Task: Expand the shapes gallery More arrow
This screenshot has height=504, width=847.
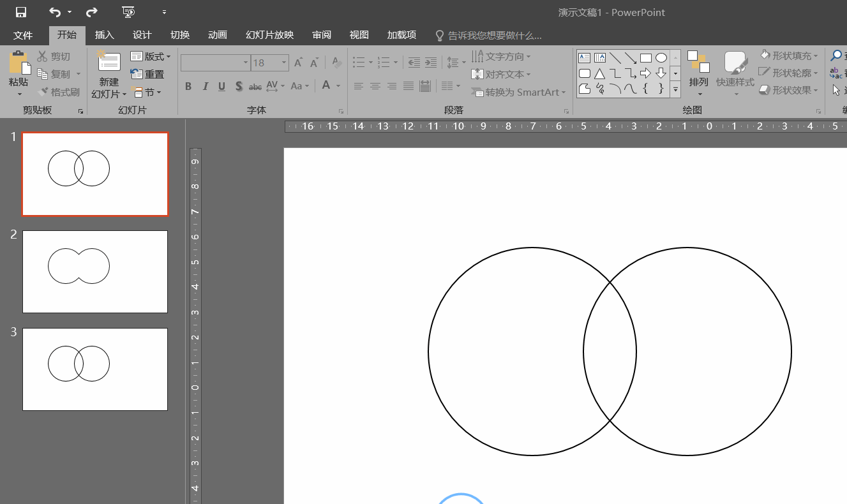Action: click(675, 90)
